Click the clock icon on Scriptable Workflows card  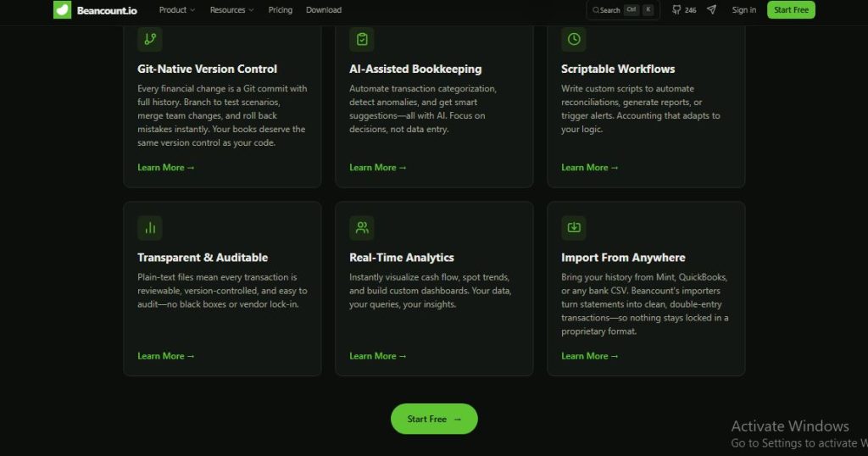(x=574, y=39)
